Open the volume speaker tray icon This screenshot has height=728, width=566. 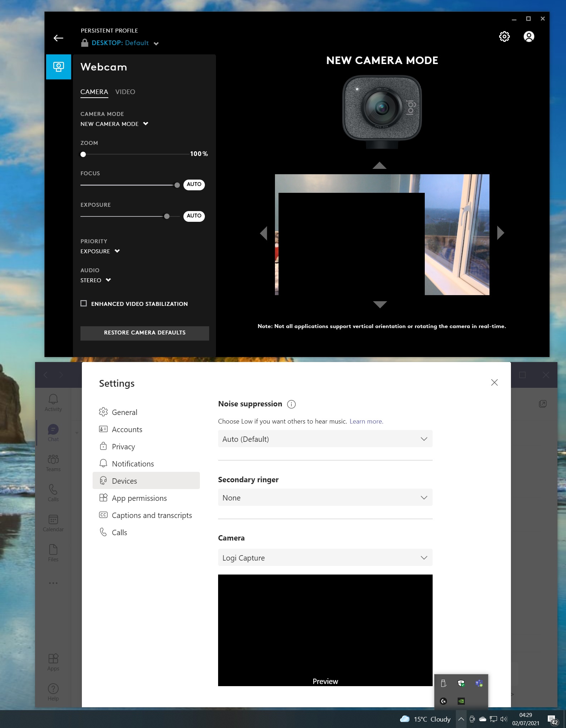[504, 719]
